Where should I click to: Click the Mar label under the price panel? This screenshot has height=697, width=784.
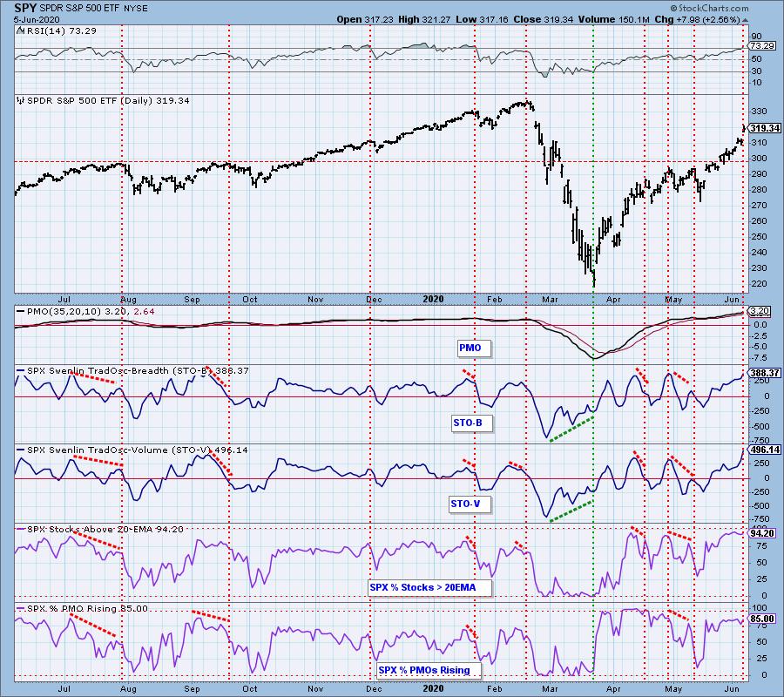tap(549, 300)
